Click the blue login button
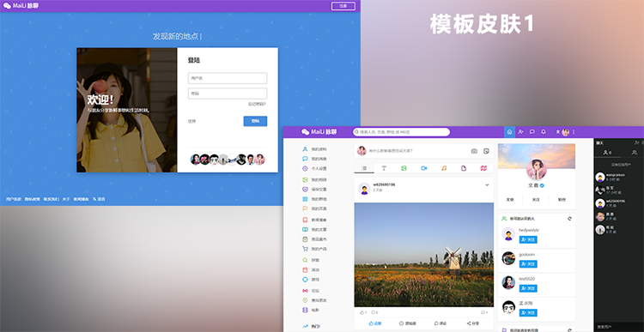 255,121
